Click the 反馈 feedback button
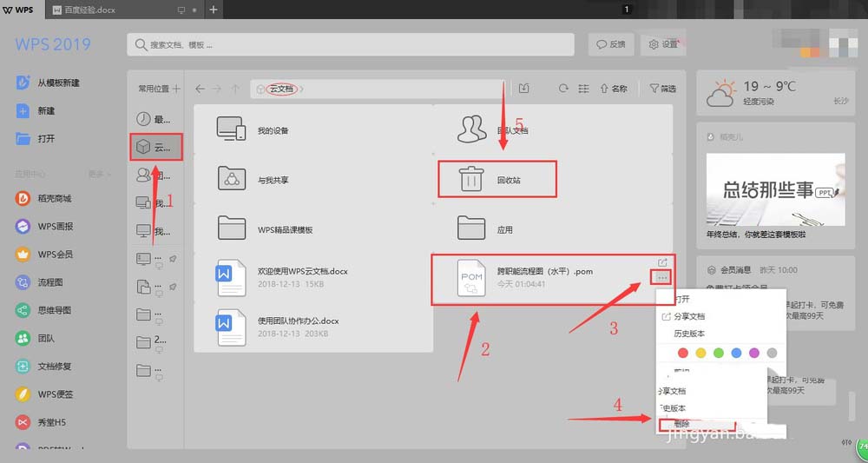The height and width of the screenshot is (463, 868). [x=610, y=44]
